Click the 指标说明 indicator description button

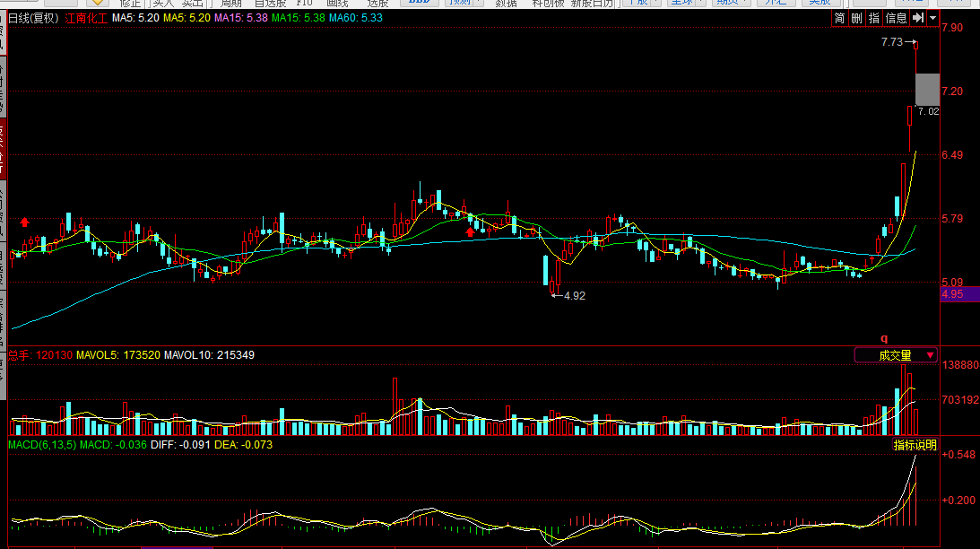pyautogui.click(x=915, y=445)
